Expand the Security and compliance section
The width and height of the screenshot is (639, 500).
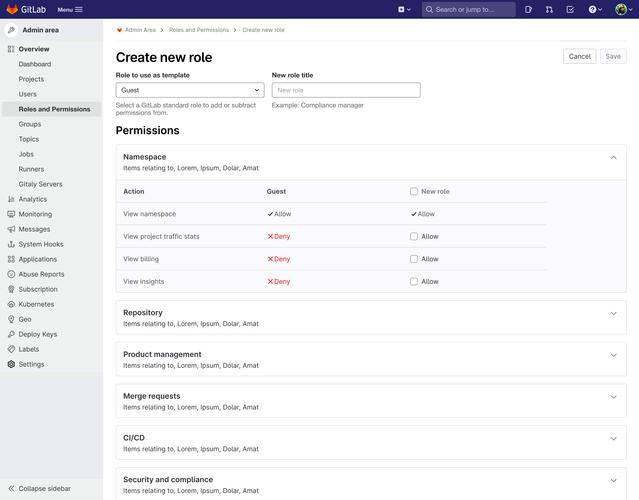click(613, 480)
